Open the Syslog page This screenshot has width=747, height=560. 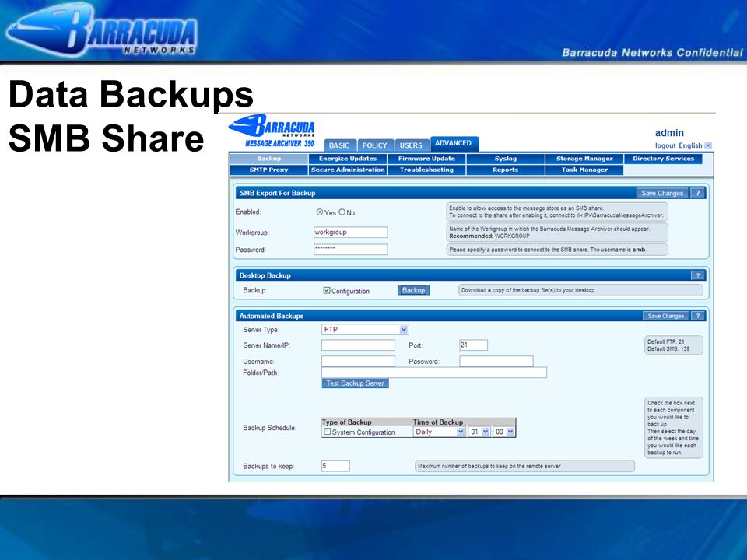click(506, 159)
